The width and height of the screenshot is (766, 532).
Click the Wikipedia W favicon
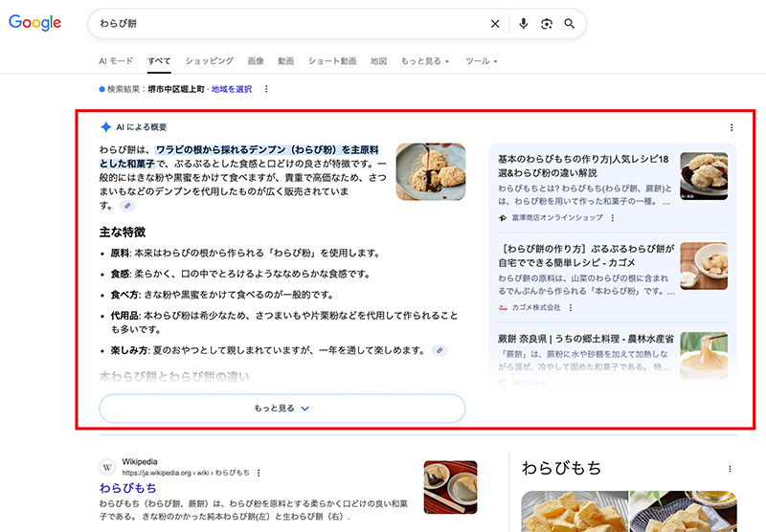[x=107, y=467]
